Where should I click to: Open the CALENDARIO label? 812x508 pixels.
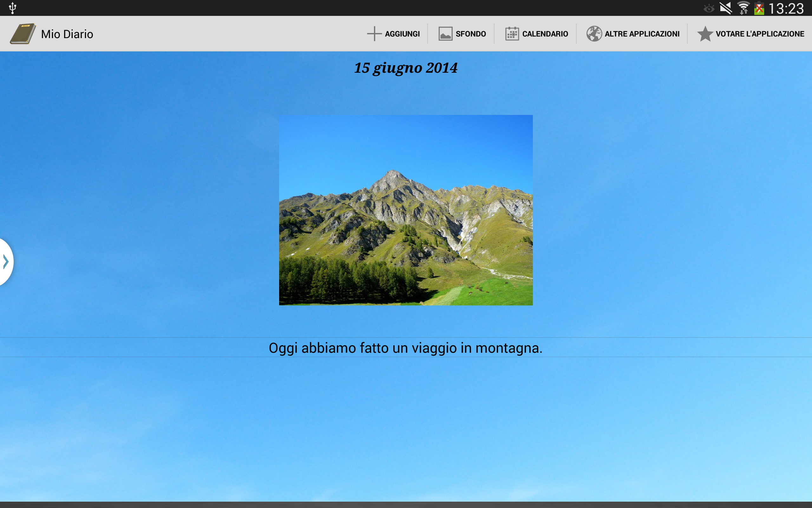point(545,34)
